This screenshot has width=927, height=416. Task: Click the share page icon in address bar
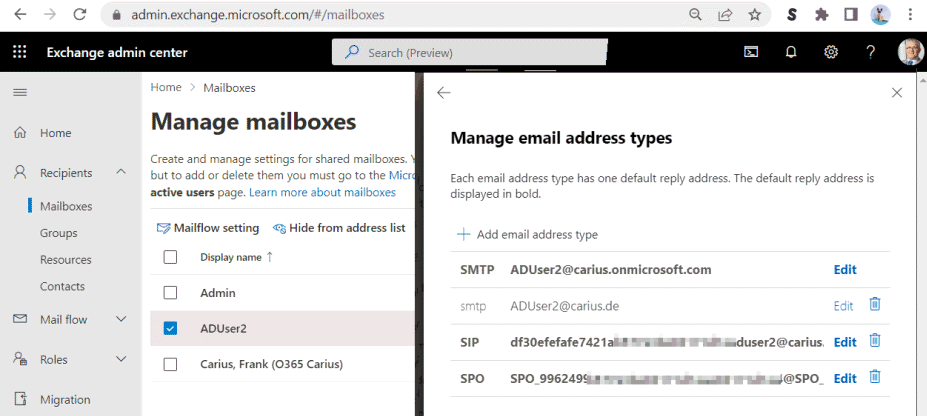tap(725, 15)
